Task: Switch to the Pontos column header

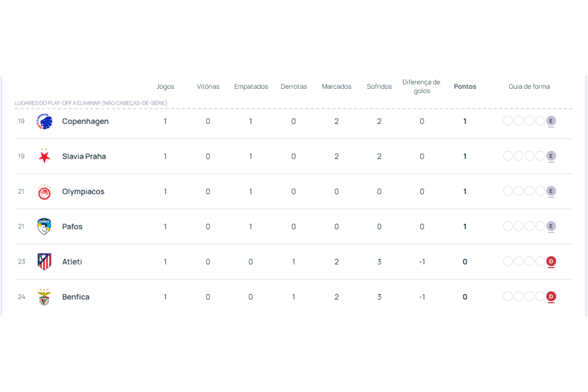Action: (x=465, y=86)
